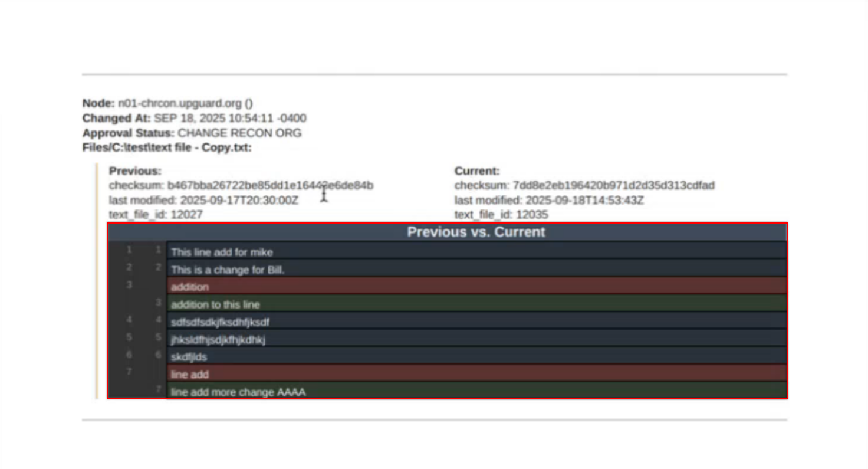Select the text_file_id 12035 entry
This screenshot has height=469, width=868.
[501, 215]
